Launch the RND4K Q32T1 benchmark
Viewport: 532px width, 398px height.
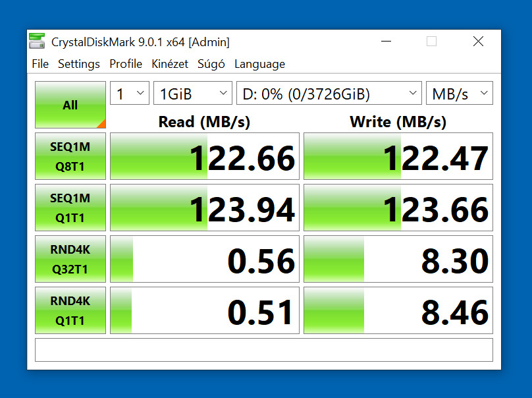70,259
